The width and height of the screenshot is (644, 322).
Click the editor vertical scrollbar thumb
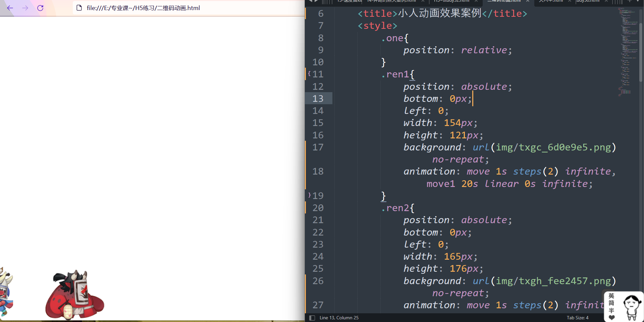pos(641,52)
